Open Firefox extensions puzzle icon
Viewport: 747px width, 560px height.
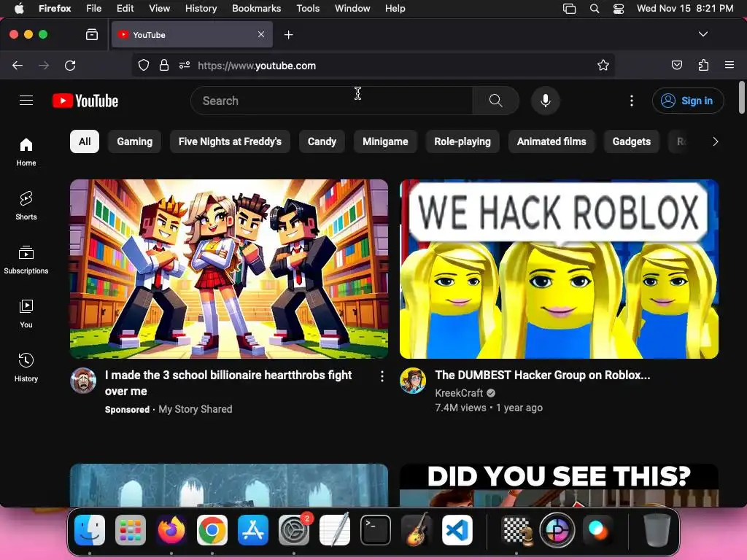point(703,65)
